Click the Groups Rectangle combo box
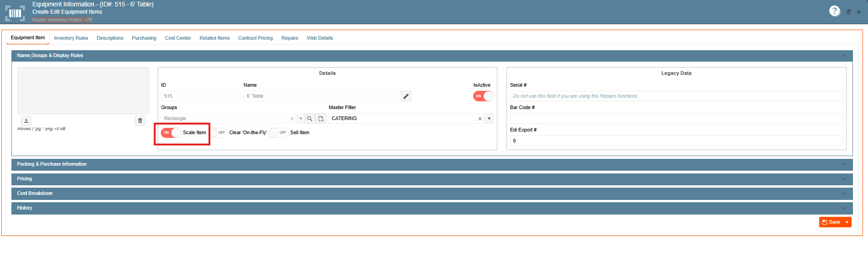868x257 pixels. pyautogui.click(x=232, y=118)
